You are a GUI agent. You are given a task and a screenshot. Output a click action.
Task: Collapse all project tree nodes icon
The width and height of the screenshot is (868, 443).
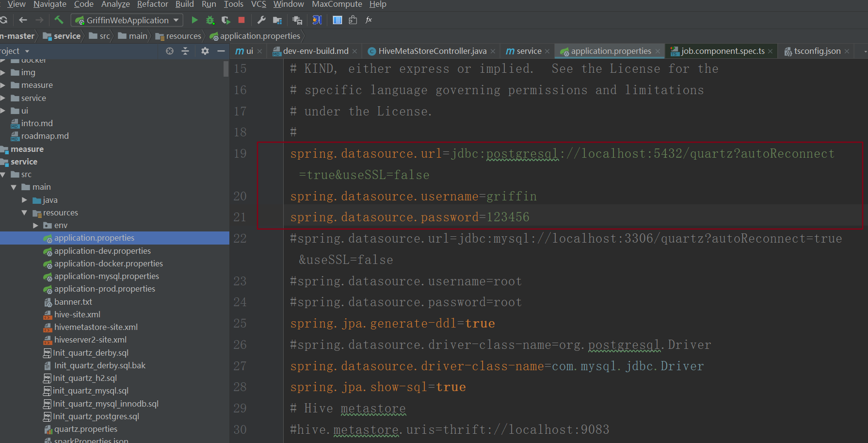(x=185, y=51)
